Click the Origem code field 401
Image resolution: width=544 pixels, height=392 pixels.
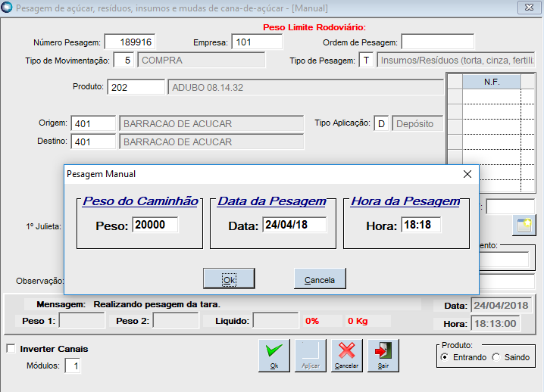point(93,123)
